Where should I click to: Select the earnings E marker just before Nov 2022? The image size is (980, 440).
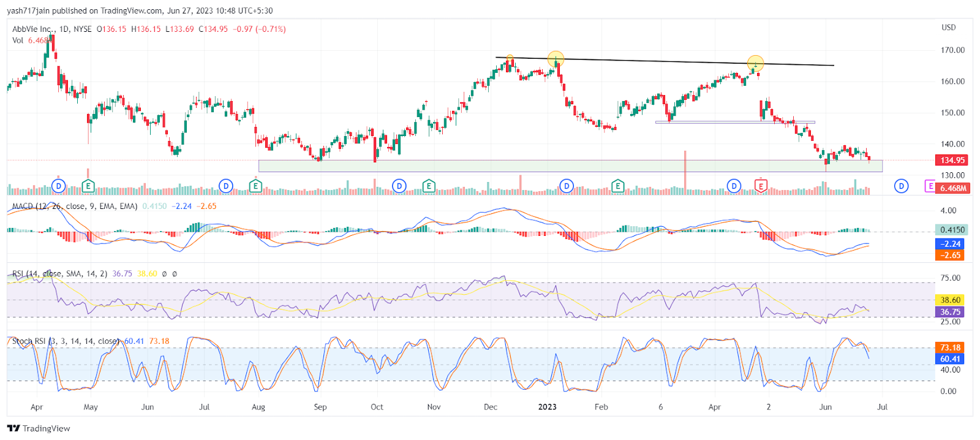click(x=429, y=186)
